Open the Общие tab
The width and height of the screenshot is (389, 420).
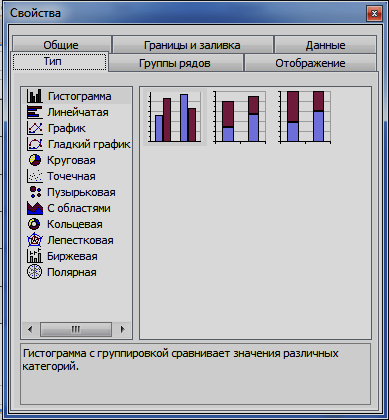[61, 45]
